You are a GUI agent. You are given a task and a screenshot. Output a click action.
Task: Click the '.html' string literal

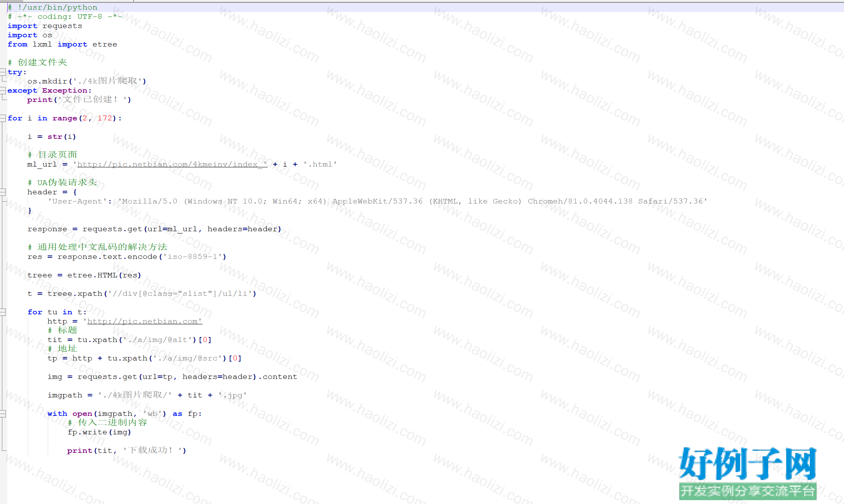320,164
